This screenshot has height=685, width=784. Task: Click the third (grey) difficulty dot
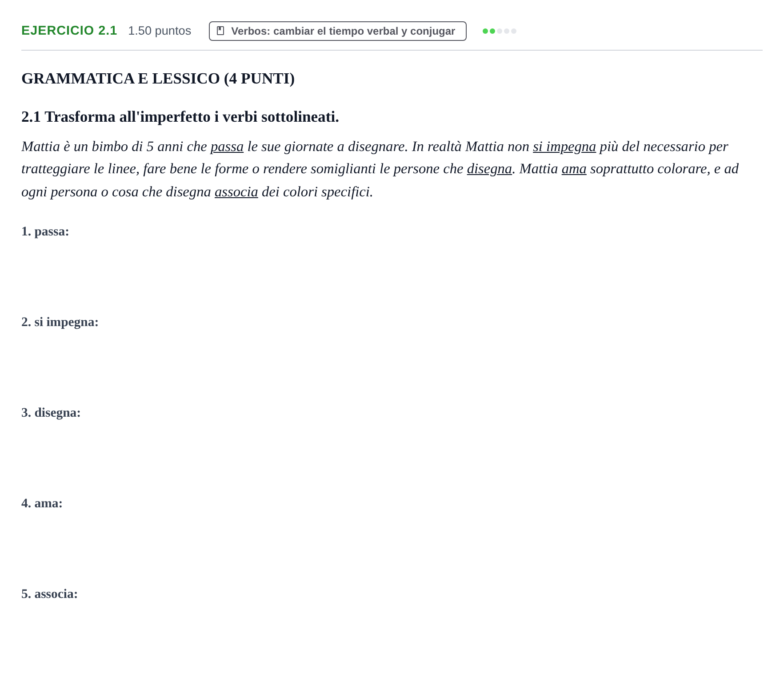(500, 31)
